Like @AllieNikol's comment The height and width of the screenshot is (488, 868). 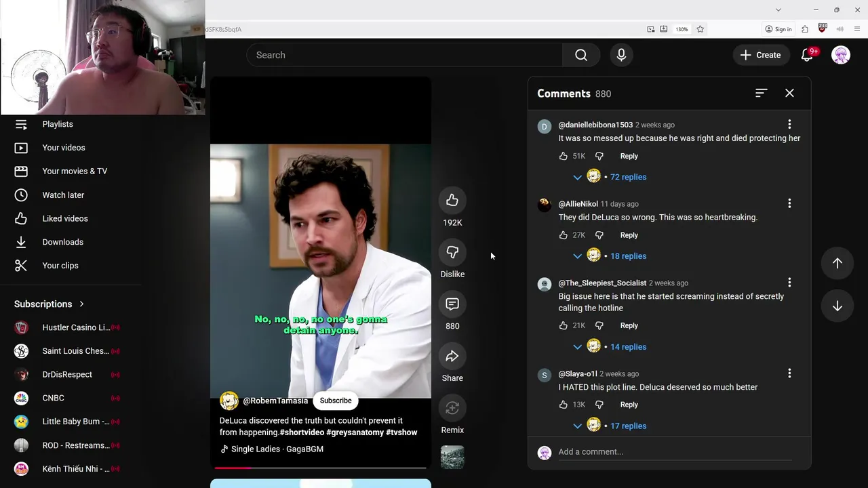564,235
